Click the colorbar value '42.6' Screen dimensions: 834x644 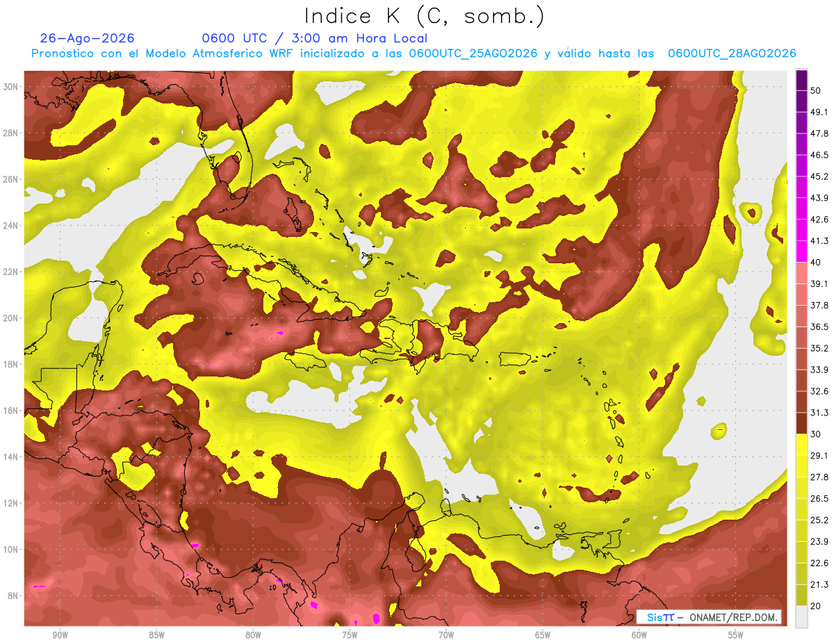point(819,220)
